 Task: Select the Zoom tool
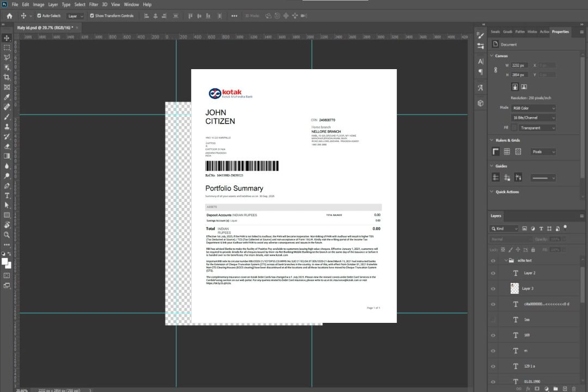(x=7, y=235)
